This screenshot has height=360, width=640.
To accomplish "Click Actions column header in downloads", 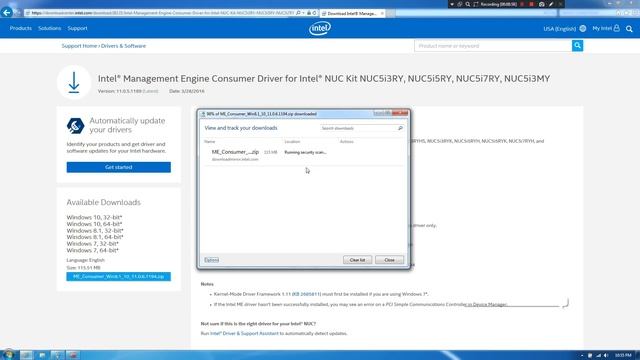I will point(347,142).
